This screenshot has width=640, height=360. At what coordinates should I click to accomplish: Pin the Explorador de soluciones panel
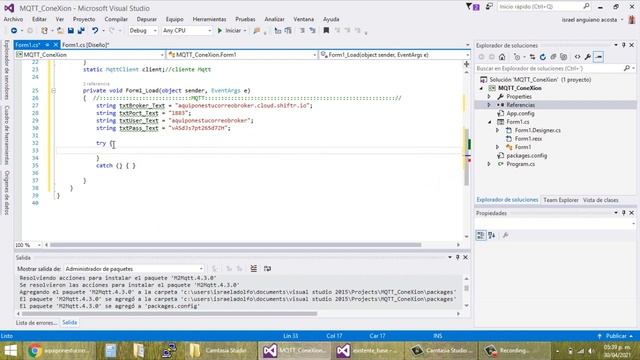coord(624,45)
